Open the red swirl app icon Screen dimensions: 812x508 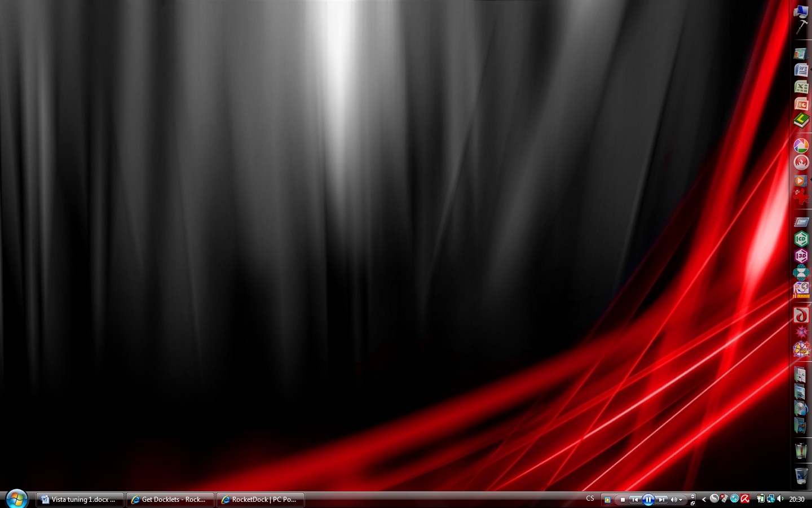[801, 315]
